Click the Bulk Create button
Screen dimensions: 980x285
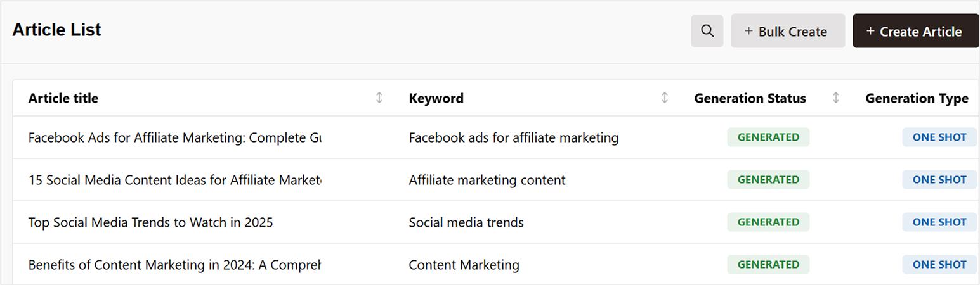pyautogui.click(x=787, y=31)
